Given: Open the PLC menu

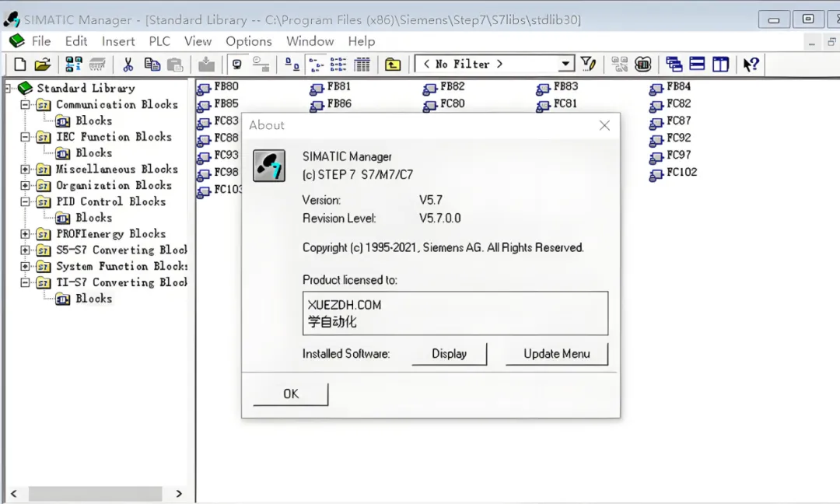Looking at the screenshot, I should tap(159, 41).
